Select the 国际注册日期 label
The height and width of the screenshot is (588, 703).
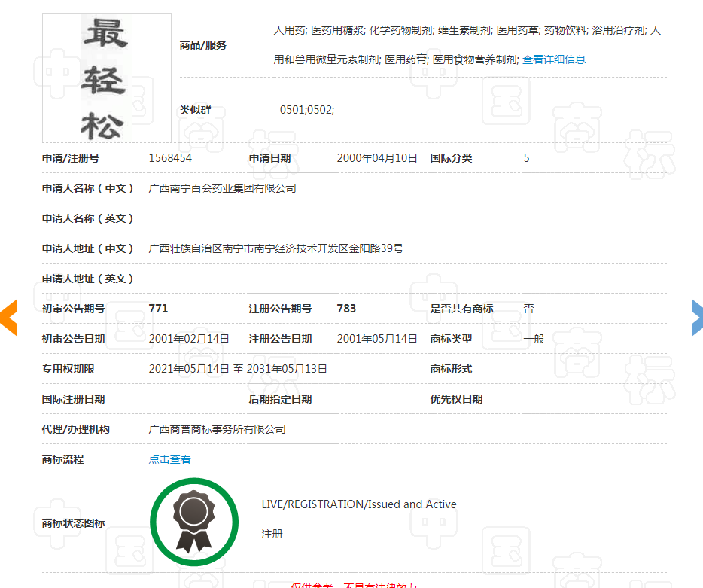coord(74,399)
